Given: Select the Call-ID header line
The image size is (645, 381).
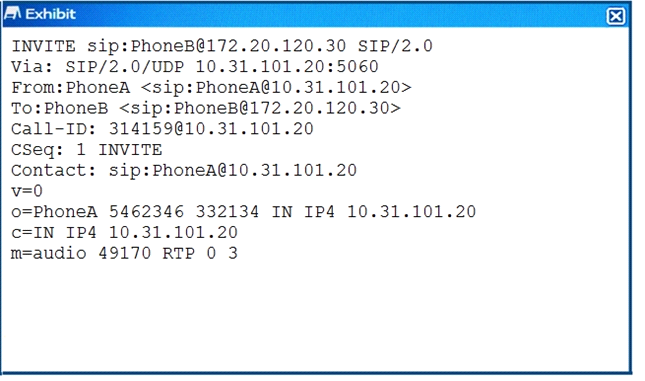Looking at the screenshot, I should (x=162, y=129).
